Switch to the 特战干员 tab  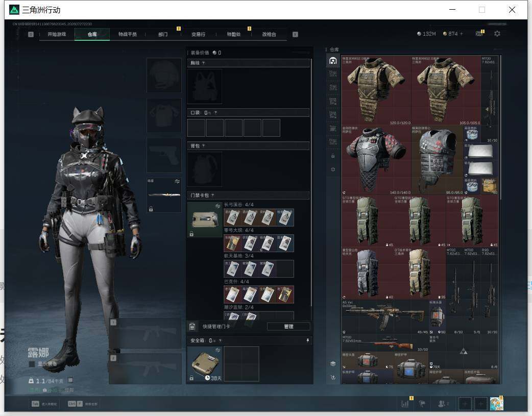tap(128, 34)
